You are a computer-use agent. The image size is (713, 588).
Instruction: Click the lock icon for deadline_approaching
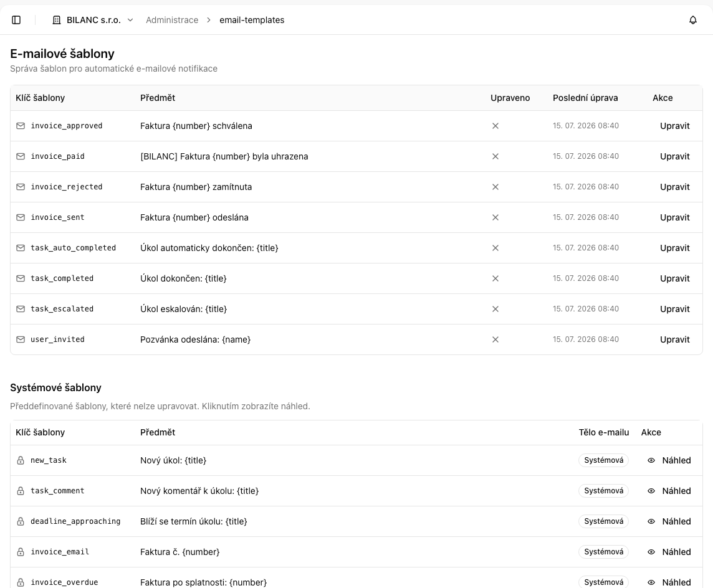coord(21,521)
